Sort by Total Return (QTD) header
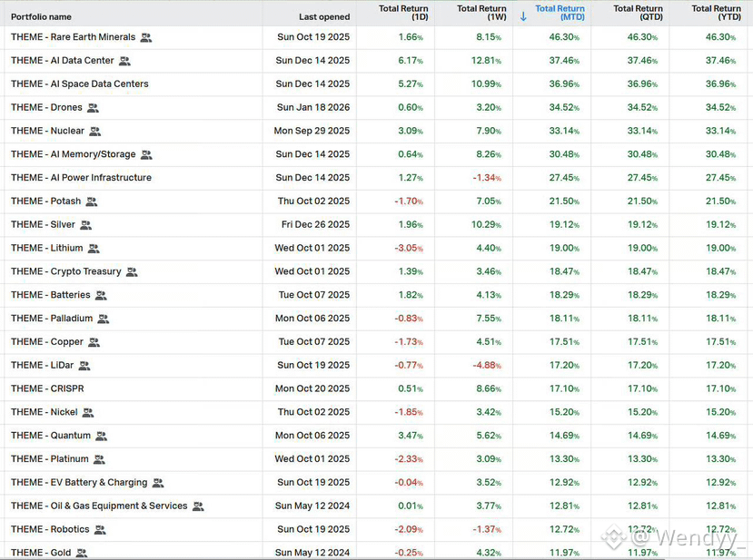The height and width of the screenshot is (560, 753). [639, 13]
